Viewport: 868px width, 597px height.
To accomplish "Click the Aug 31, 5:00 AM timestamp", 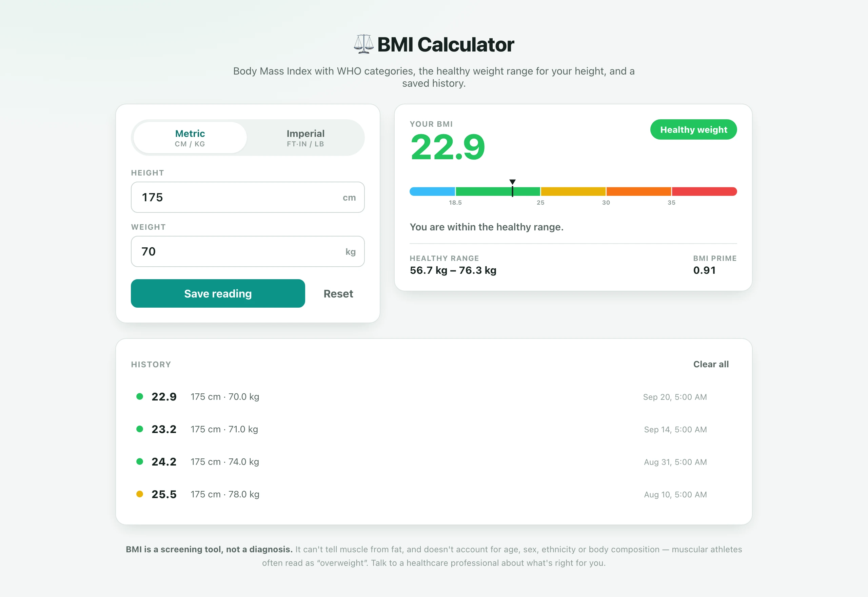I will pyautogui.click(x=675, y=462).
